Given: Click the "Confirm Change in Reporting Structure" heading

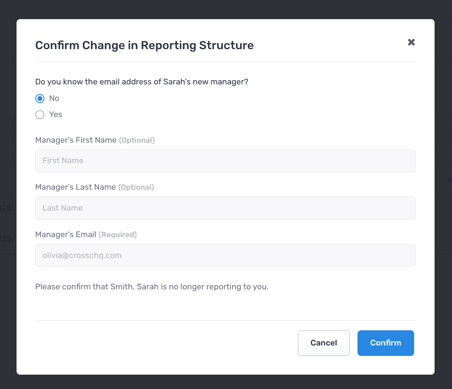Looking at the screenshot, I should point(144,45).
